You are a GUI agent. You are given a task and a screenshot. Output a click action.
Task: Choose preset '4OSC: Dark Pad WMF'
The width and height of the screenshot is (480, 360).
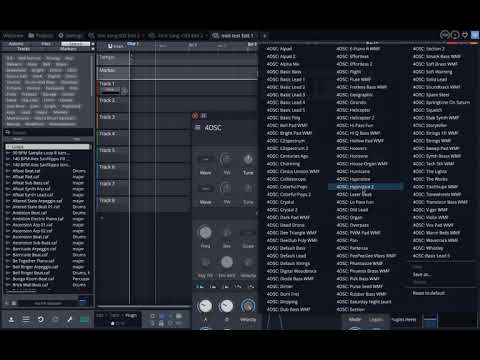click(288, 217)
